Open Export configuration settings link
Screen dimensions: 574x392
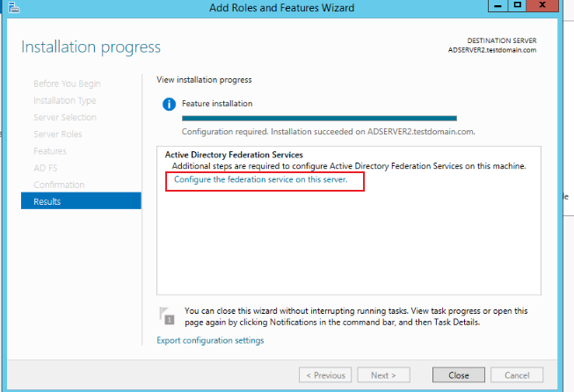click(210, 340)
